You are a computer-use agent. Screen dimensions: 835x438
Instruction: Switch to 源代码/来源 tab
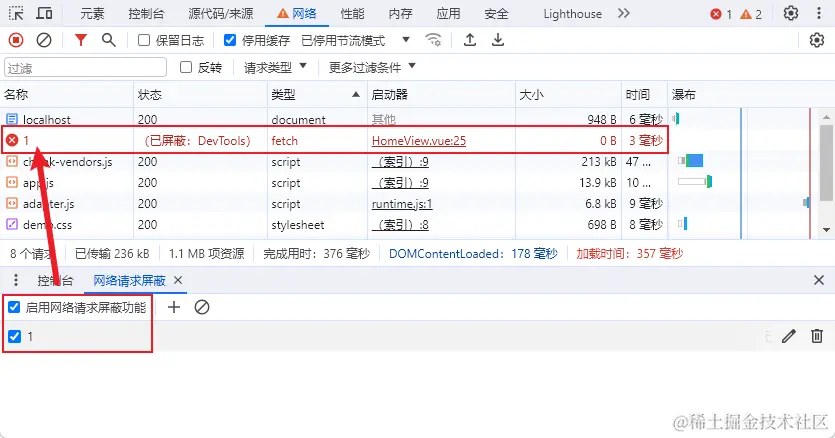220,14
